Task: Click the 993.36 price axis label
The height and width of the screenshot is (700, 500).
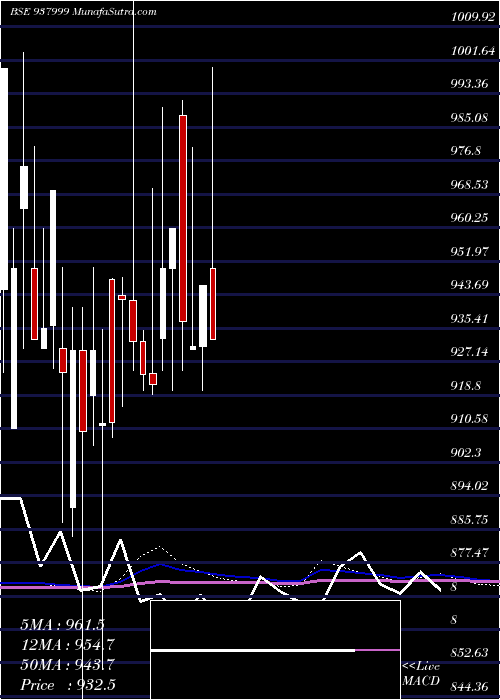Action: point(469,84)
